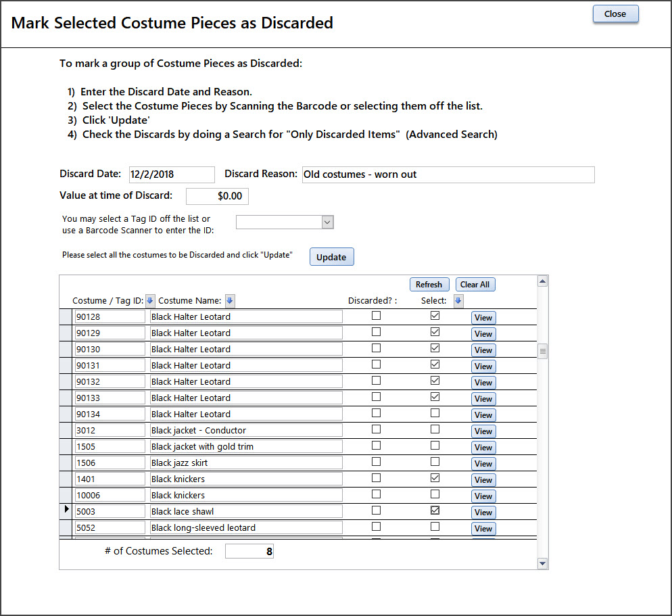The height and width of the screenshot is (616, 672).
Task: Click Tag ID field 90131
Action: click(x=110, y=365)
